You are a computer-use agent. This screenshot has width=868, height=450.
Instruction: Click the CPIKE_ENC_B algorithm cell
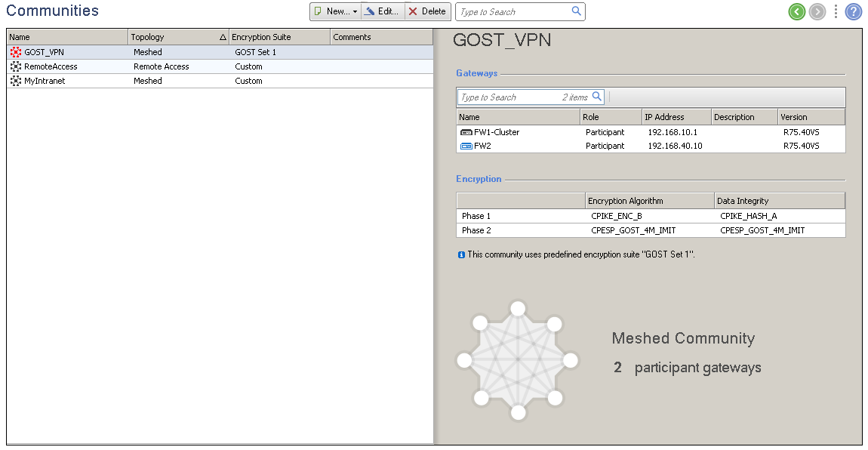pyautogui.click(x=617, y=216)
